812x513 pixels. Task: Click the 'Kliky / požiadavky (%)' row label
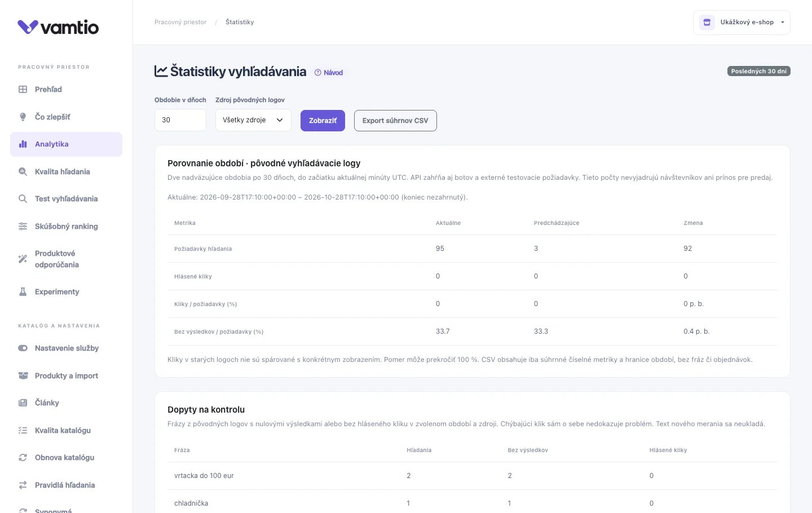pyautogui.click(x=205, y=304)
